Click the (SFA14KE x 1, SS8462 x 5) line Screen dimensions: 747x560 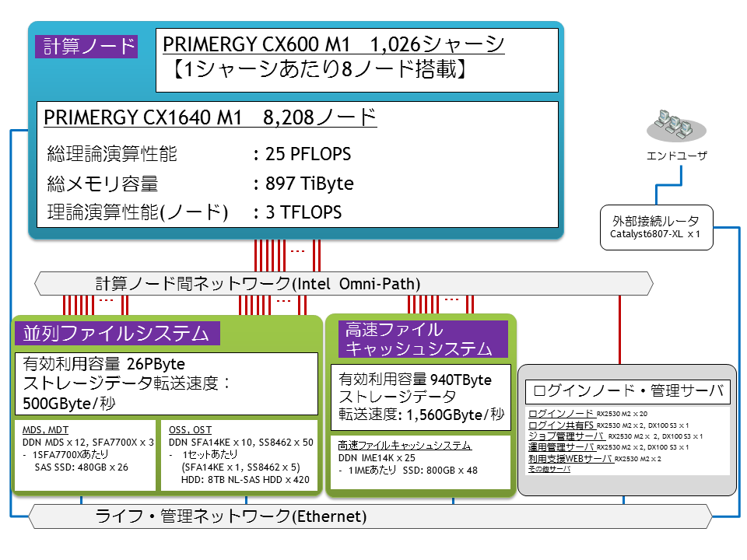pyautogui.click(x=240, y=467)
